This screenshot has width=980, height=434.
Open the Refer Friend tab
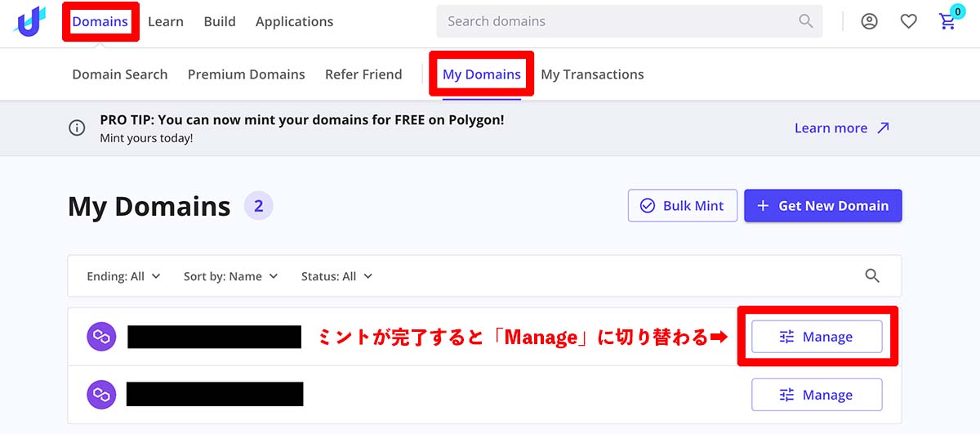point(363,74)
